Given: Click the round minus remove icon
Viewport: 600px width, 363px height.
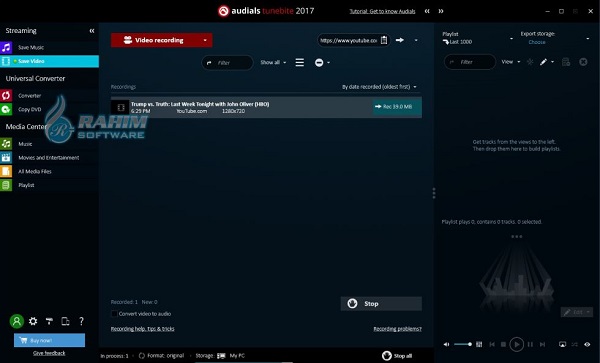Looking at the screenshot, I should [x=319, y=63].
